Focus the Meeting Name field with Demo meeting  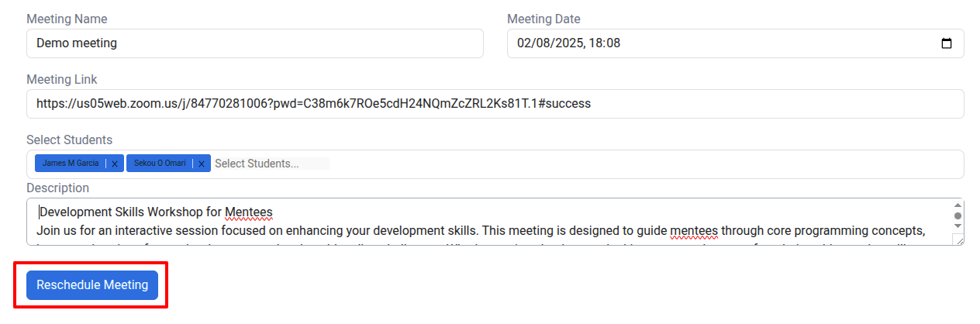[255, 43]
